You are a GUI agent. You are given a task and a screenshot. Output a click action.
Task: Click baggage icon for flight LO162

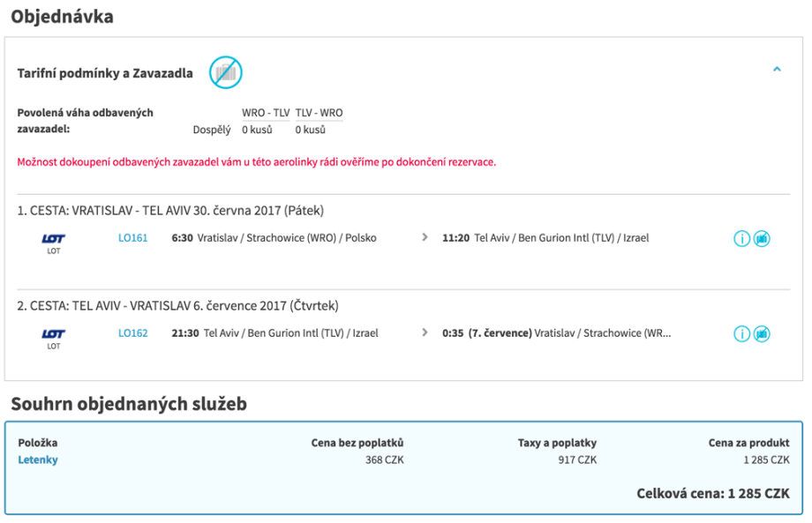tap(762, 334)
